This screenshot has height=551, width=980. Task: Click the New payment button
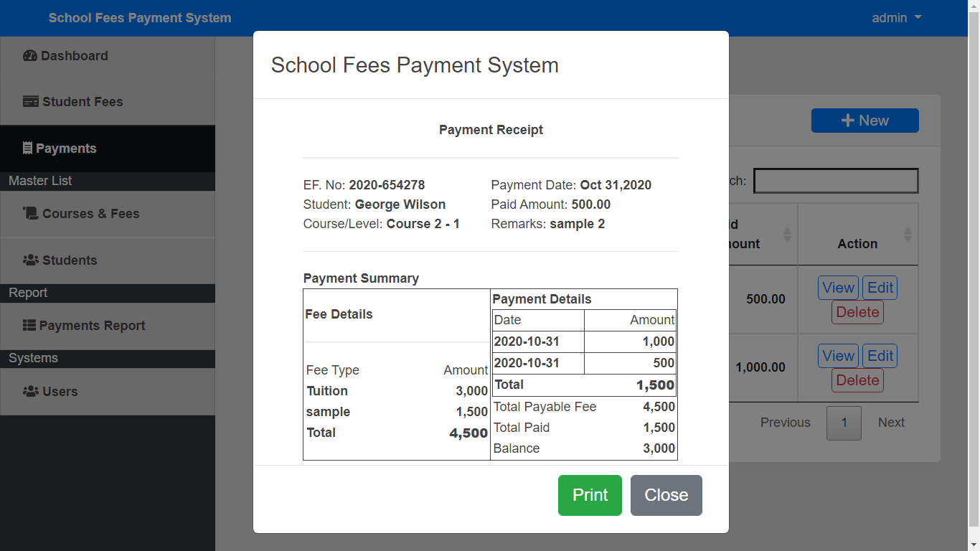point(864,121)
